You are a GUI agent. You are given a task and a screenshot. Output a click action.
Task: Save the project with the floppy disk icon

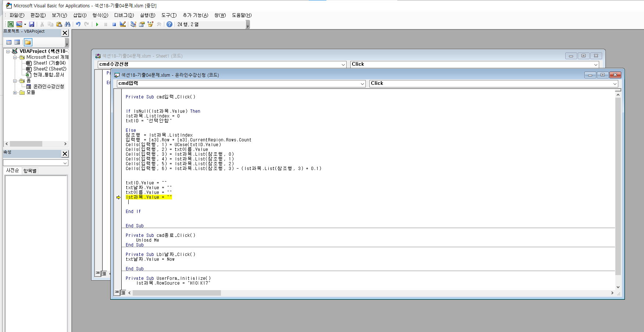32,24
